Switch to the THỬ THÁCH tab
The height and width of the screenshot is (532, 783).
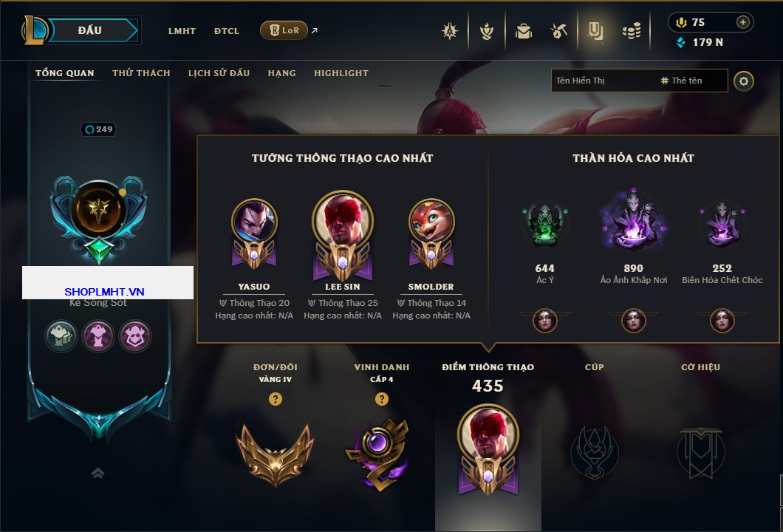click(141, 73)
